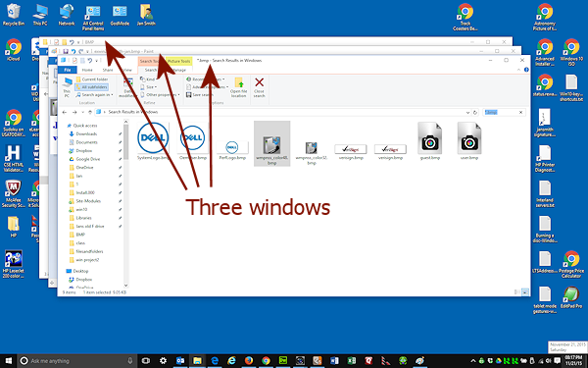Show hidden tray icons chevron
This screenshot has width=588, height=368.
[x=473, y=361]
